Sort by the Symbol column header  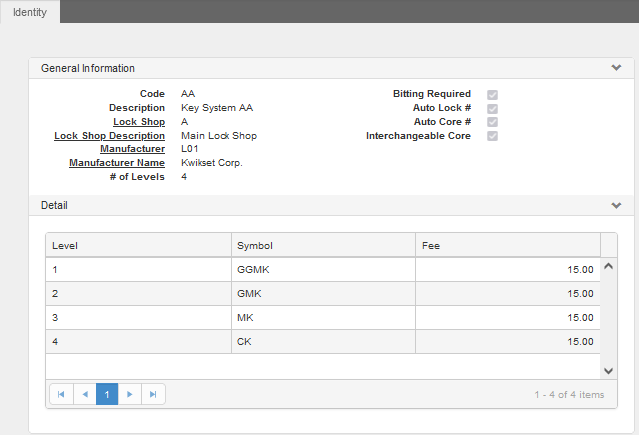point(323,245)
